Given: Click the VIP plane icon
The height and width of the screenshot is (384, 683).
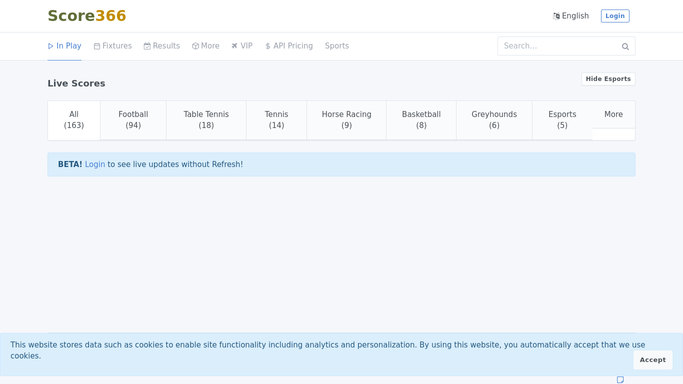Looking at the screenshot, I should [x=235, y=46].
